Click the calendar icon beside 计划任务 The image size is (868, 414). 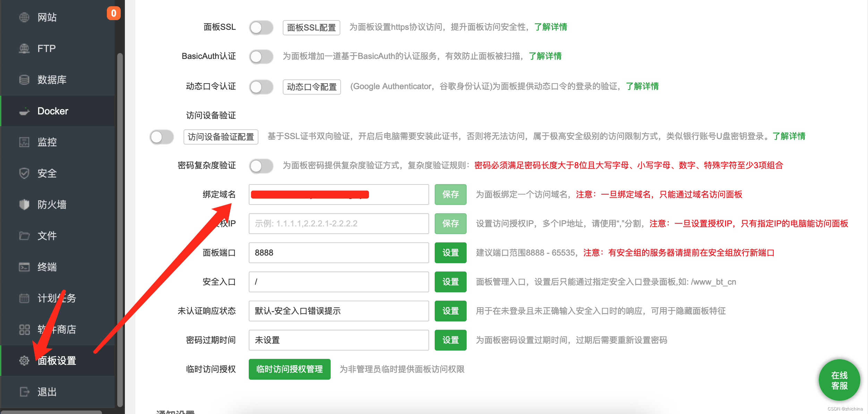click(x=24, y=298)
